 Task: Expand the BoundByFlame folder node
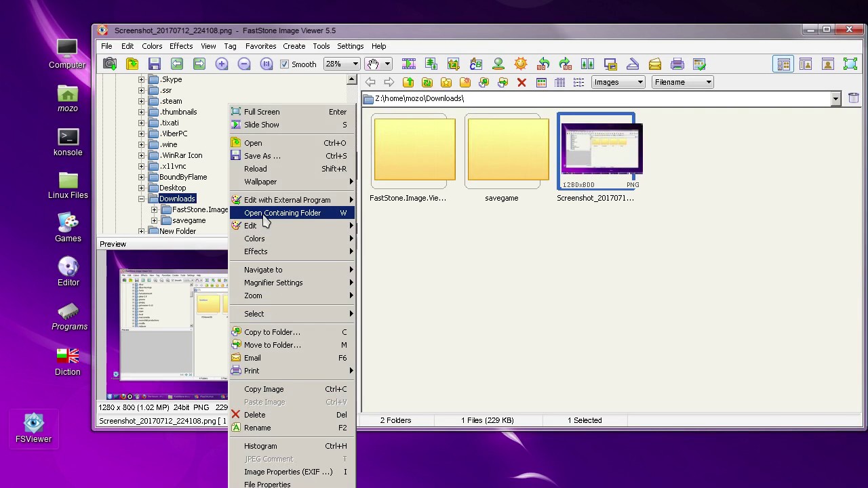coord(141,177)
